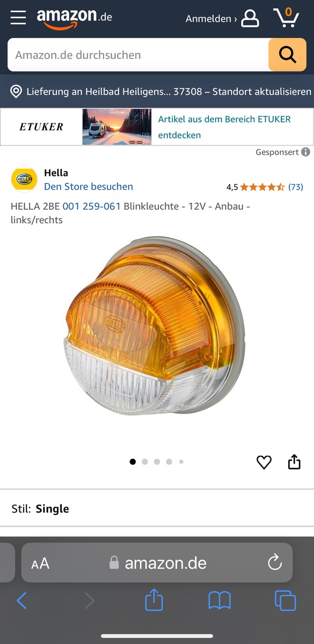Focus the Amazon.de durchsuchen search field
The width and height of the screenshot is (314, 644).
pos(138,55)
